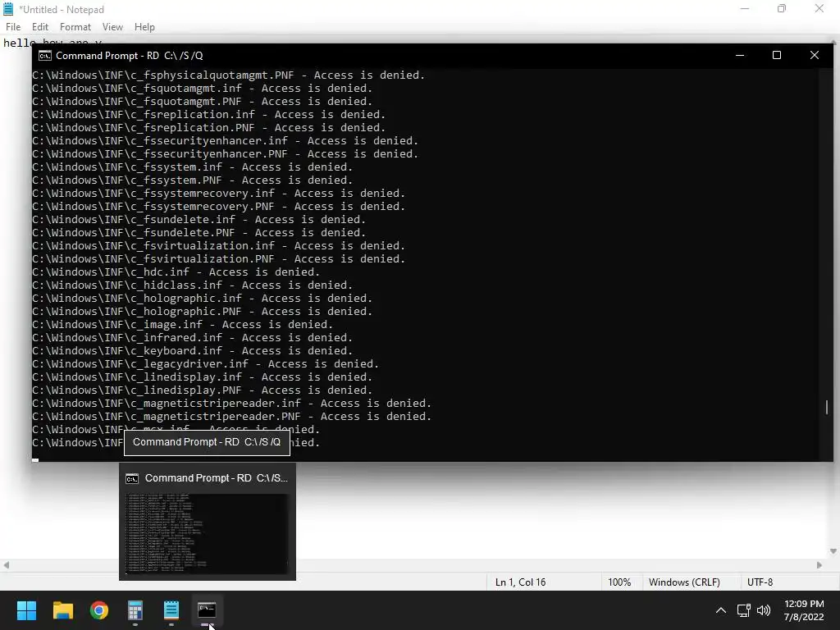
Task: Show hidden system tray icons
Action: pos(721,610)
